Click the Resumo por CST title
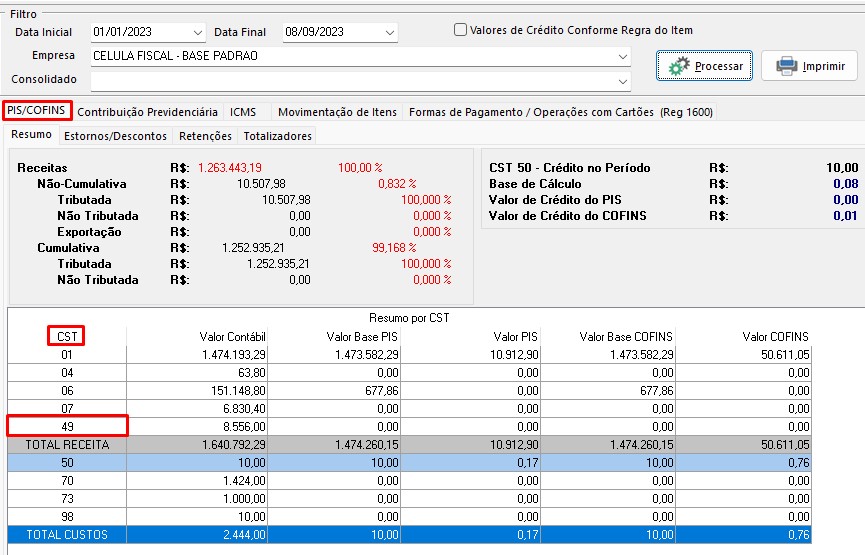This screenshot has width=865, height=555. click(409, 318)
